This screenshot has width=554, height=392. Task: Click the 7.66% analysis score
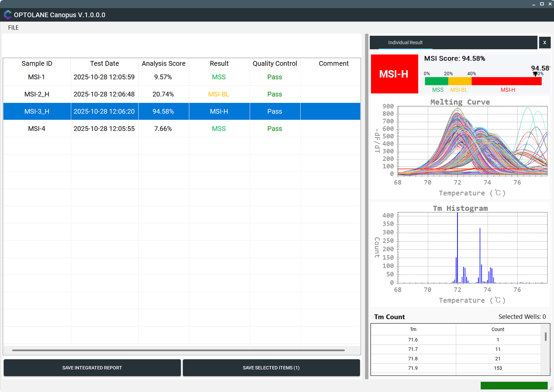pos(163,129)
